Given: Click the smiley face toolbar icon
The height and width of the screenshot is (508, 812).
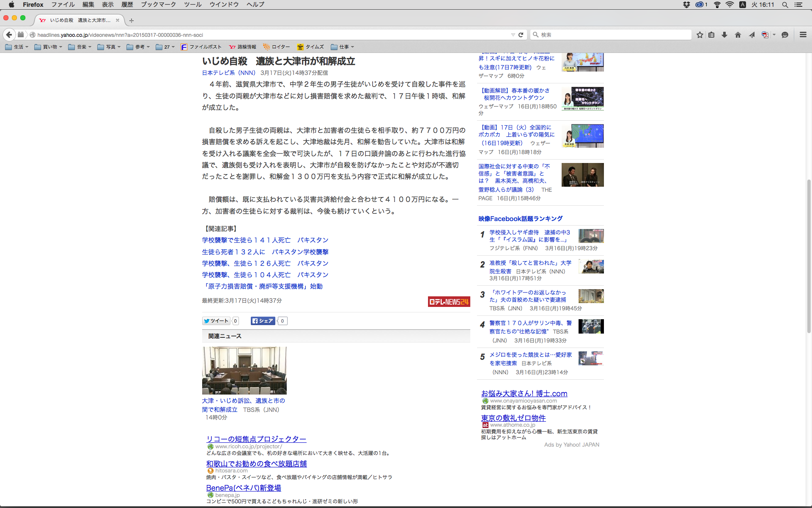Looking at the screenshot, I should [x=785, y=35].
